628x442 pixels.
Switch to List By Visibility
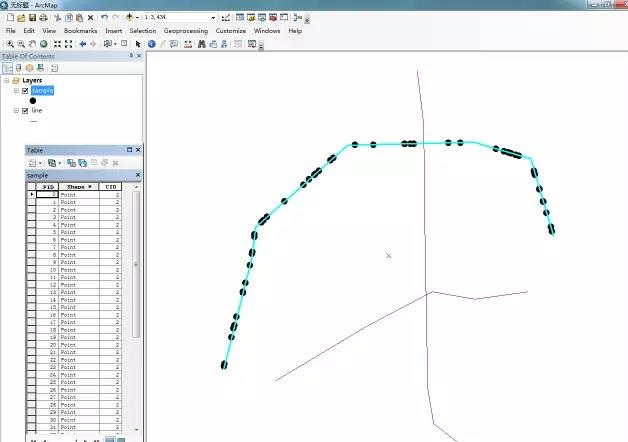pyautogui.click(x=29, y=68)
